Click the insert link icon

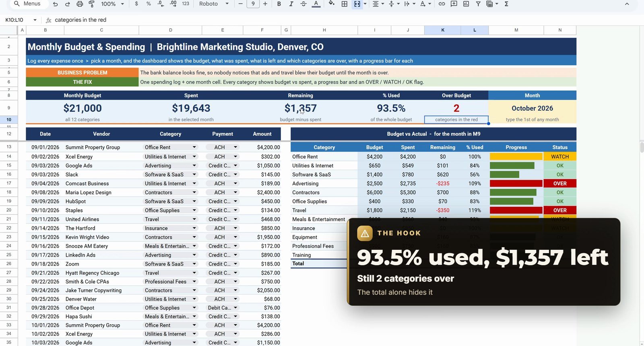[442, 4]
